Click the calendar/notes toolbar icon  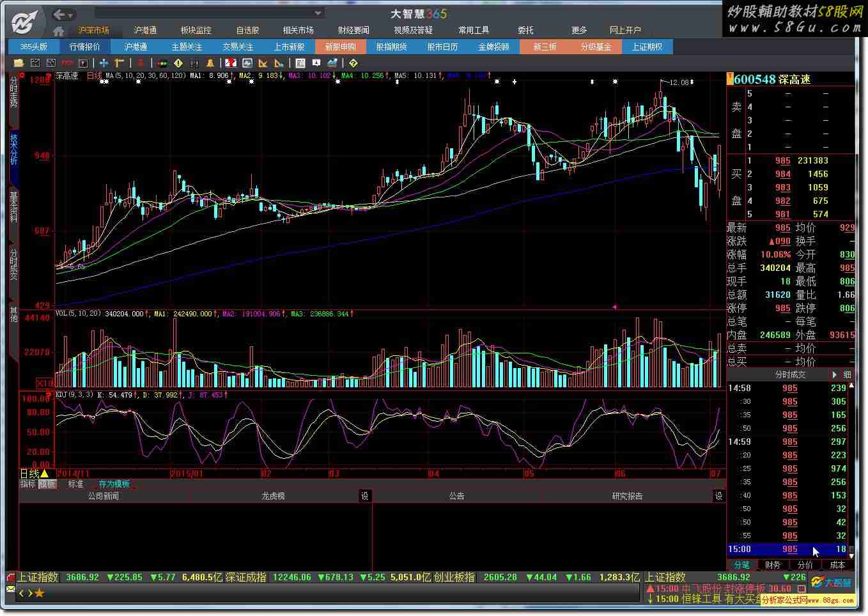tap(300, 63)
